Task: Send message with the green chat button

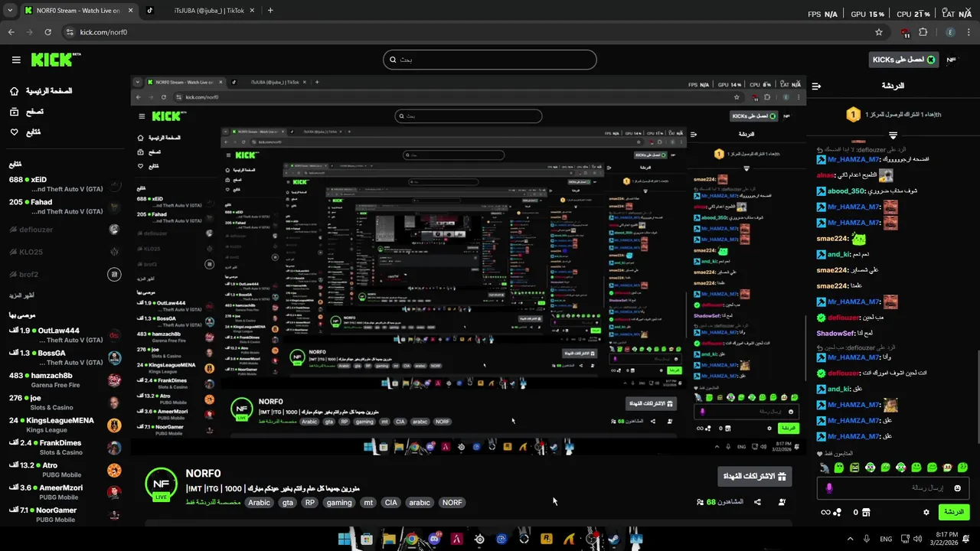Action: point(954,512)
